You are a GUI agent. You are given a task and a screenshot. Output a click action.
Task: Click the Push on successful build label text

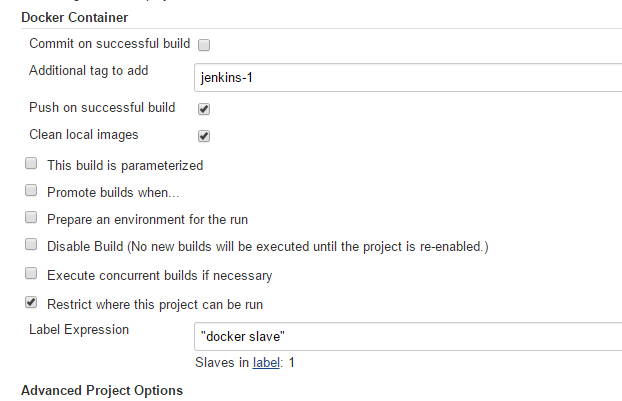coord(102,107)
